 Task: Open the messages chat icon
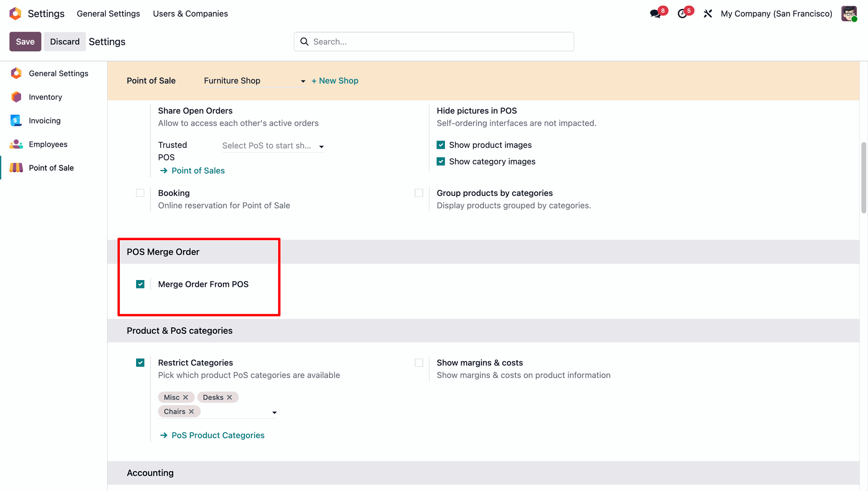656,14
